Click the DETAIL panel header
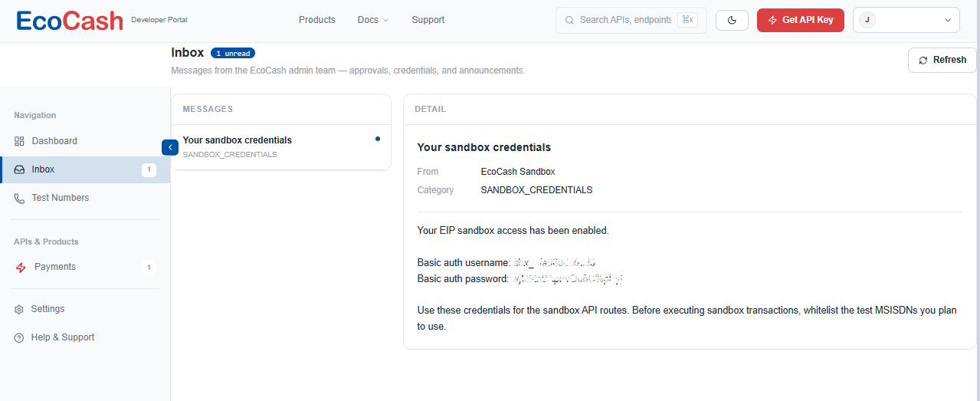Screen dimensions: 980x401 431,110
